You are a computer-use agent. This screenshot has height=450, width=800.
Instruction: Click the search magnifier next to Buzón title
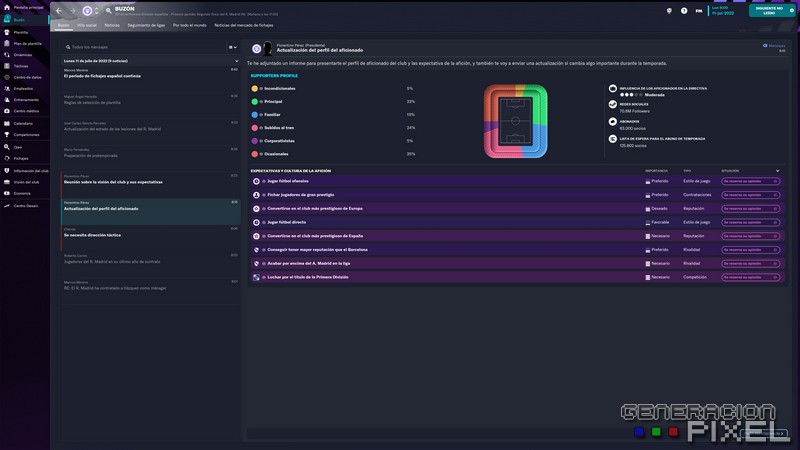pyautogui.click(x=109, y=11)
